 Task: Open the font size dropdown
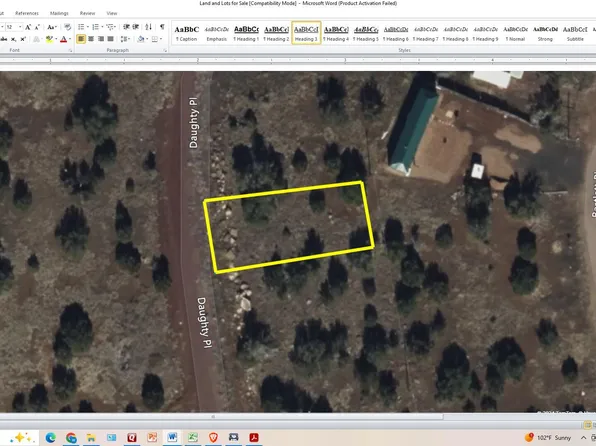[x=20, y=27]
